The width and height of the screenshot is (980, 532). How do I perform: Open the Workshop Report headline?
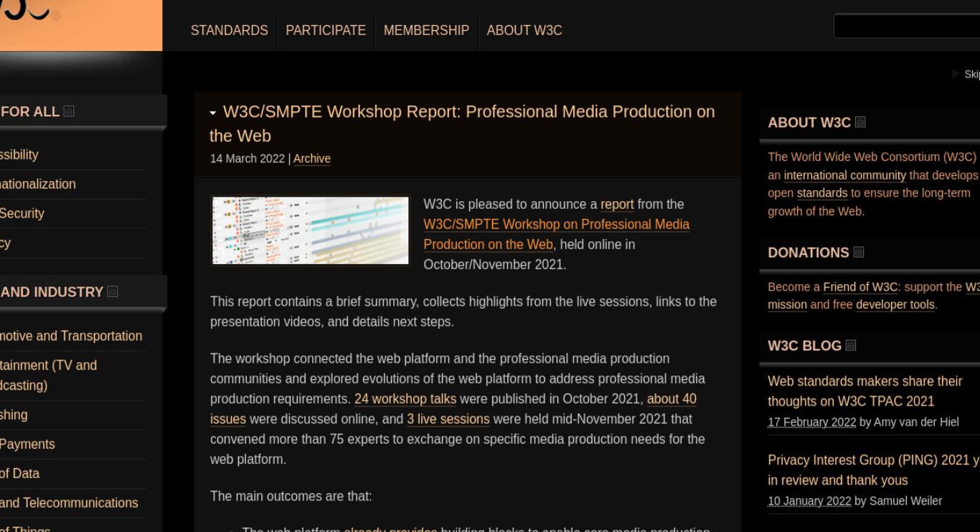pos(462,123)
